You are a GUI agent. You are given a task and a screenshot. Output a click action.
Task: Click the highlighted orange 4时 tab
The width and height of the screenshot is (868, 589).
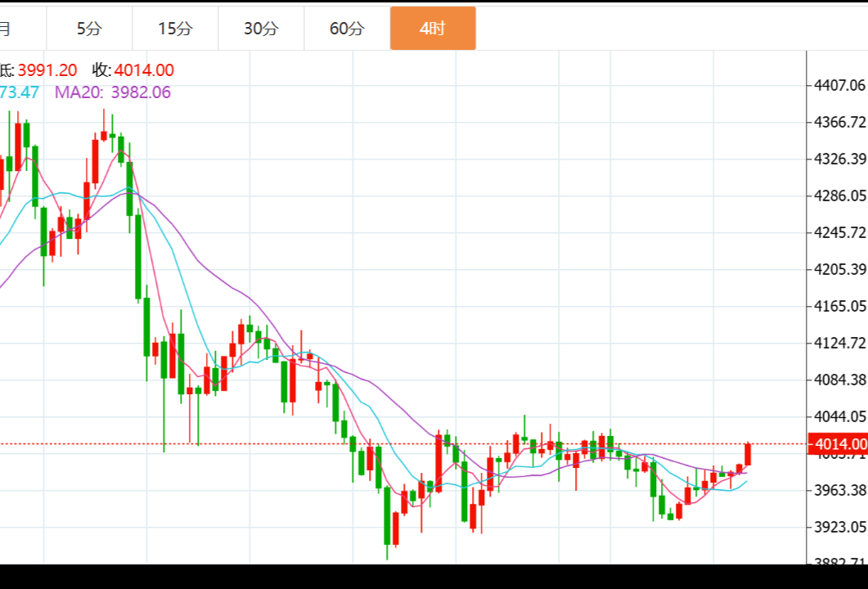(x=433, y=29)
